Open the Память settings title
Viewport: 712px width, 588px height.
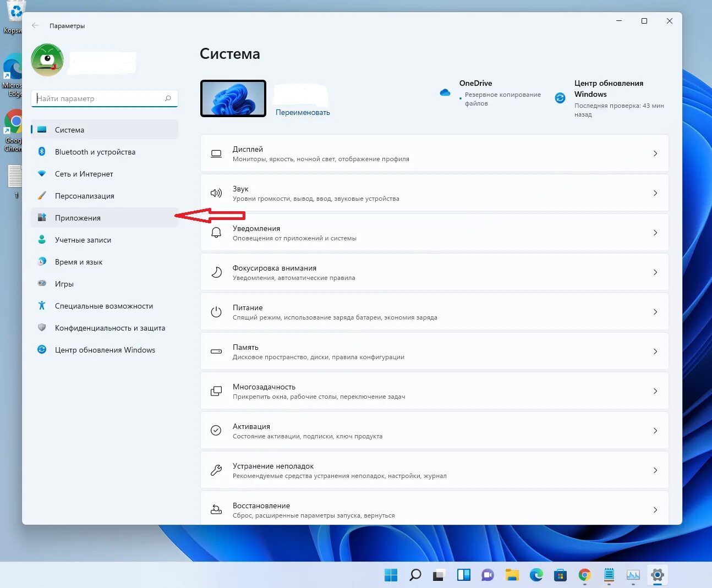245,347
